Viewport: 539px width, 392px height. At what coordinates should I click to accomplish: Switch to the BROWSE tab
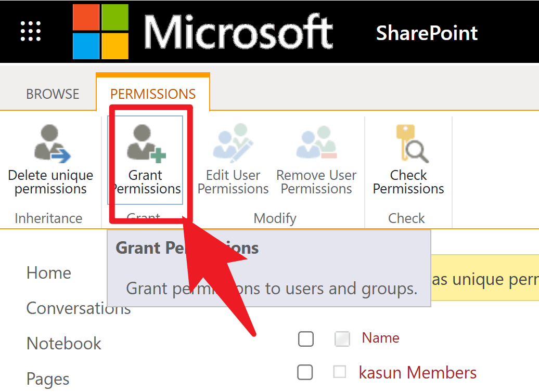(52, 94)
